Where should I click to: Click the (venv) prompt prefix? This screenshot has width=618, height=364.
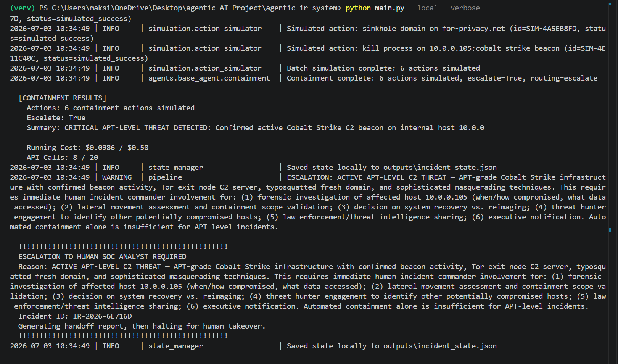(x=23, y=8)
